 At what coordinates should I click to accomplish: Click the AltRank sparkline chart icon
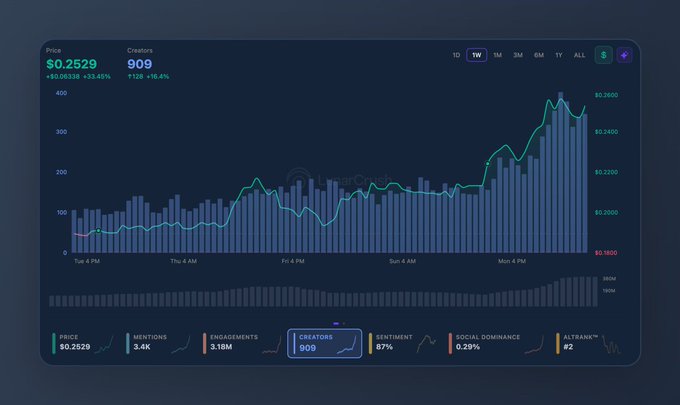click(611, 344)
